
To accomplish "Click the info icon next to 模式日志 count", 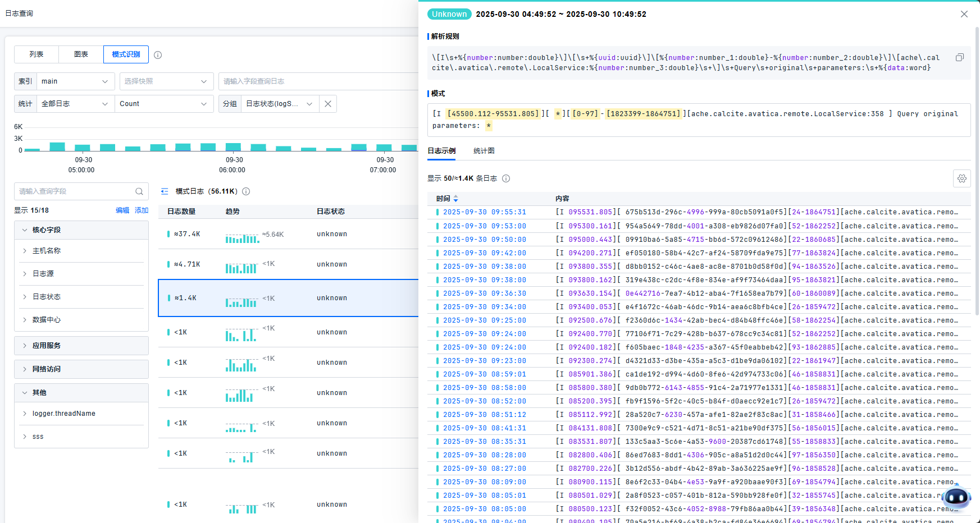I will click(x=246, y=191).
